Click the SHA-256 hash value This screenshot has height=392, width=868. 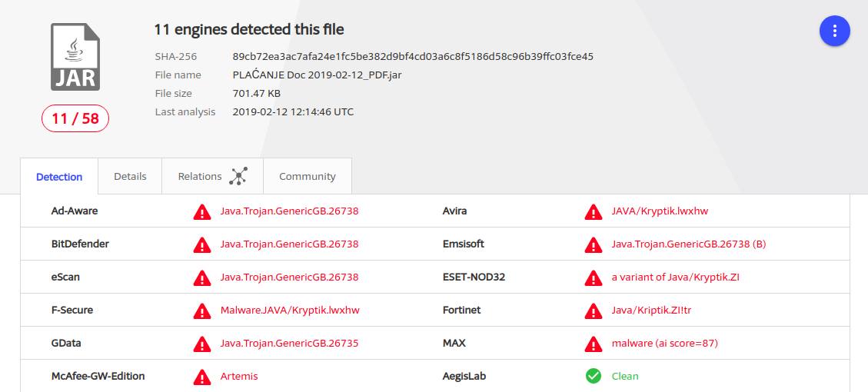pyautogui.click(x=413, y=56)
